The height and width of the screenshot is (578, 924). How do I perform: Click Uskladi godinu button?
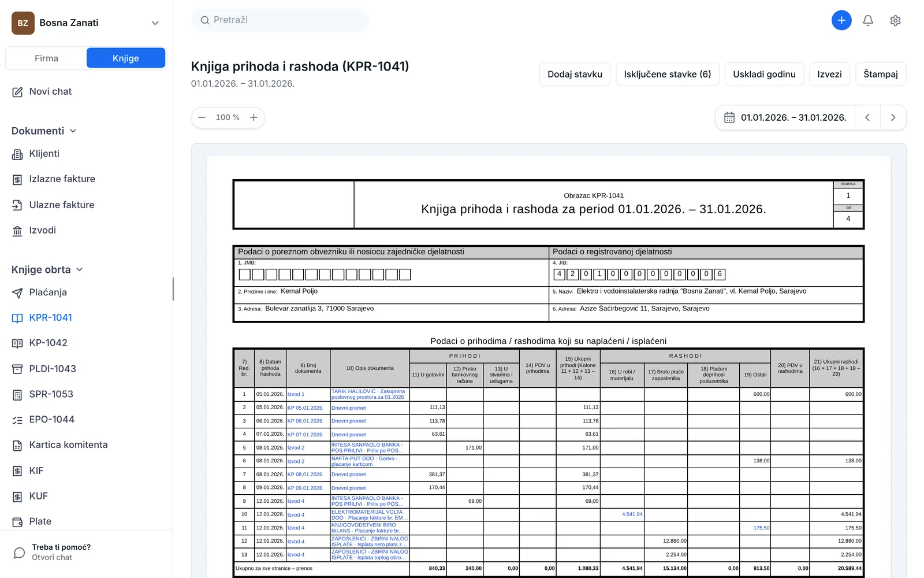tap(764, 74)
